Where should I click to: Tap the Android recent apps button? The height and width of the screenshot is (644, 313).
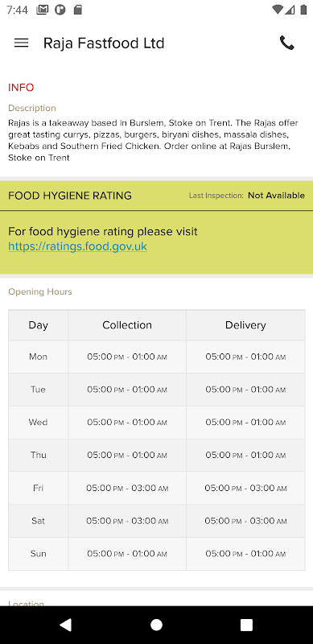point(246,625)
